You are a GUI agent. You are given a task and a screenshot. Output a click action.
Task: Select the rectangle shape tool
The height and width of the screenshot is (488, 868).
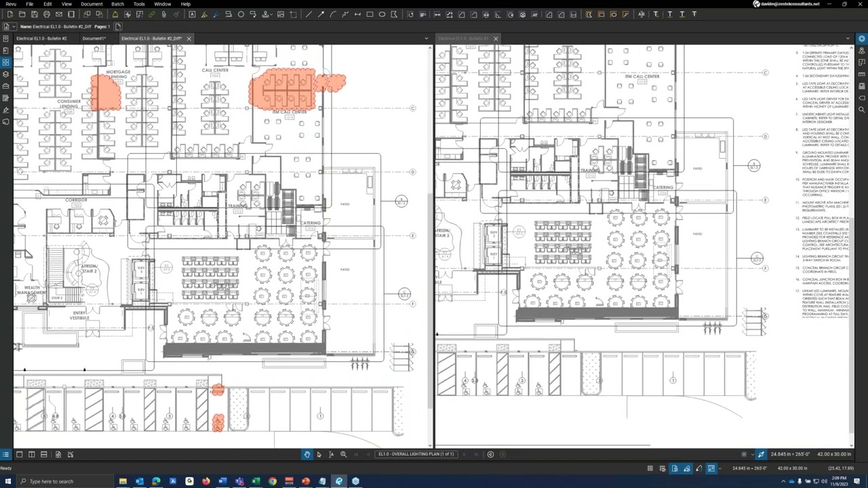coord(370,14)
